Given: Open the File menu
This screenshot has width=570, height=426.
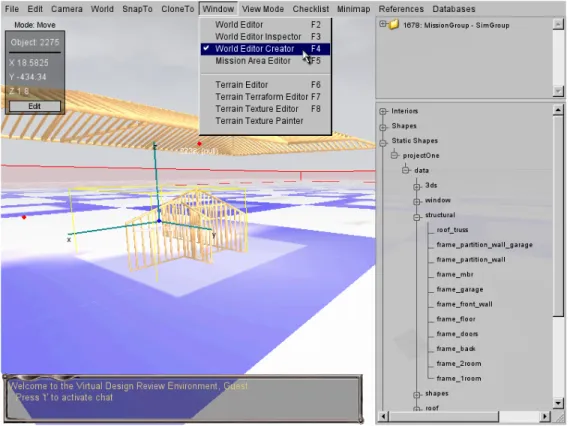Looking at the screenshot, I should point(12,9).
